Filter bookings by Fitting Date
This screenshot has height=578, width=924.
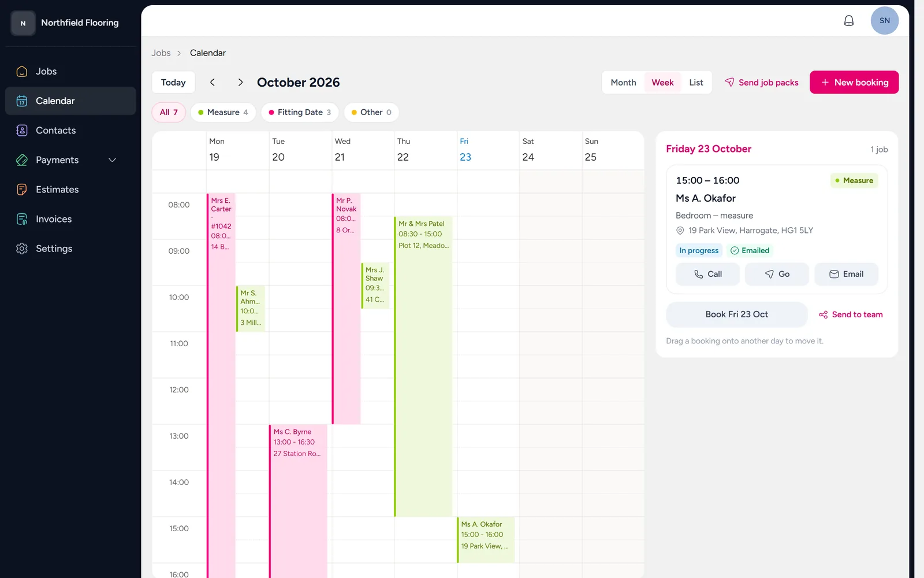point(300,112)
